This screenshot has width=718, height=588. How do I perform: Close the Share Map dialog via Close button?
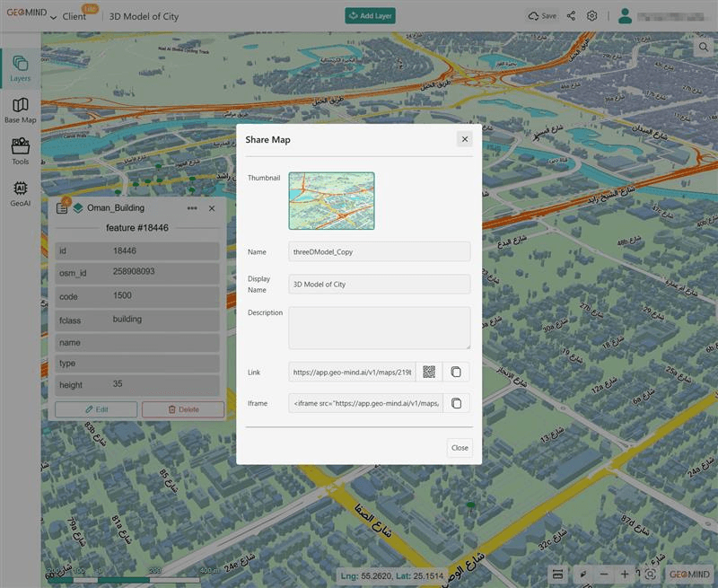(459, 447)
